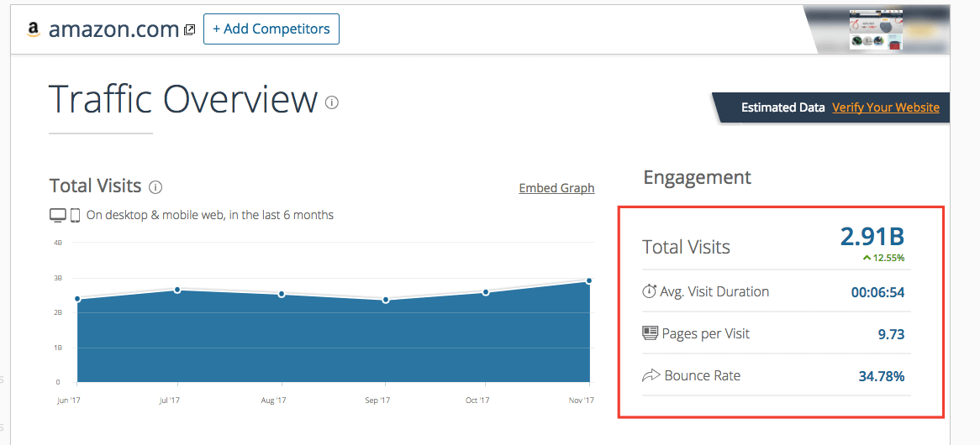Screen dimensions: 980x445
Task: Click the 9.73 pages per visit value
Action: pos(891,334)
